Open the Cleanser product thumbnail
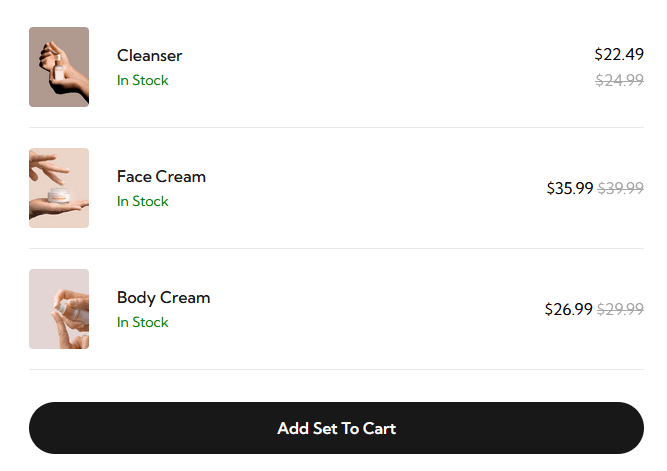 [x=59, y=67]
